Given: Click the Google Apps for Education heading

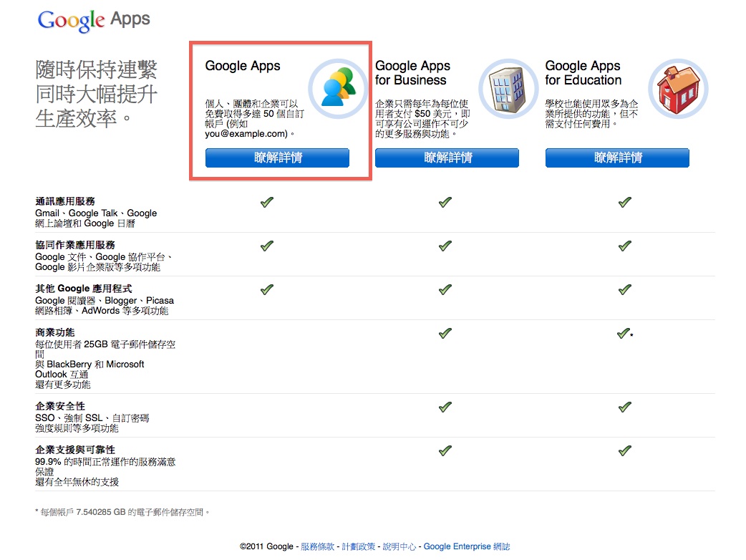Looking at the screenshot, I should pos(583,73).
